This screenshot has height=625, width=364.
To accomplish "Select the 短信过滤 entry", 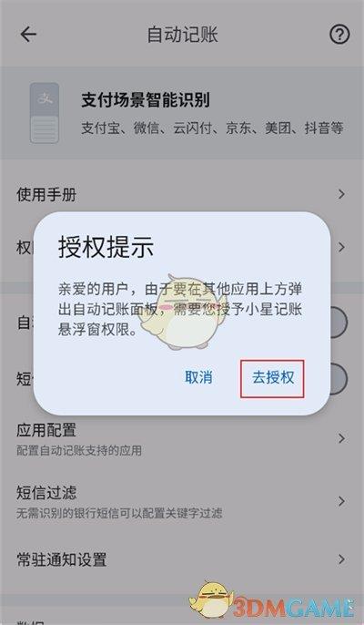I will click(182, 501).
